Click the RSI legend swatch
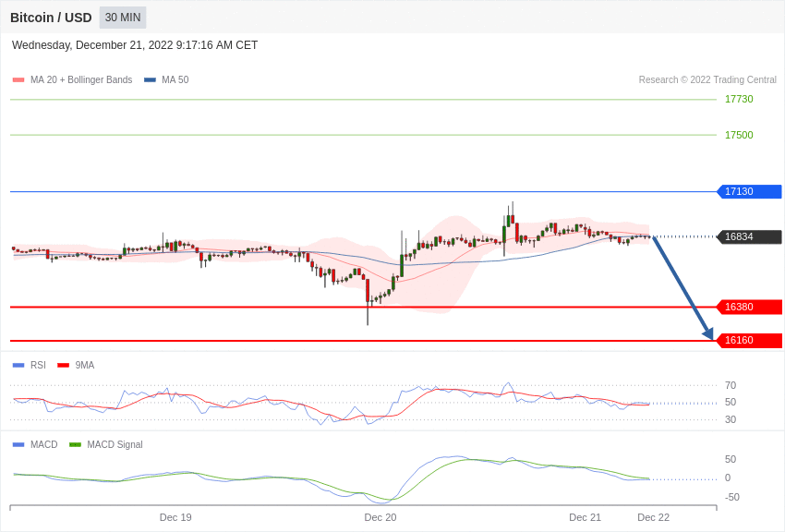 tap(18, 366)
